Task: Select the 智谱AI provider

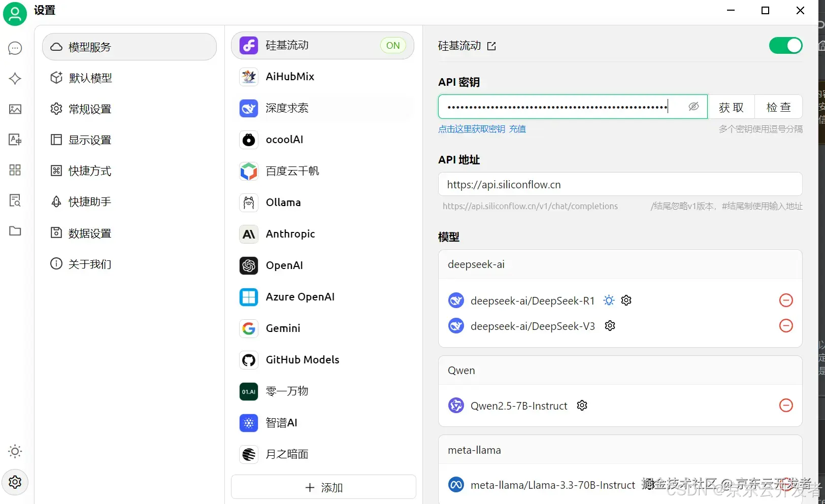Action: (x=323, y=423)
